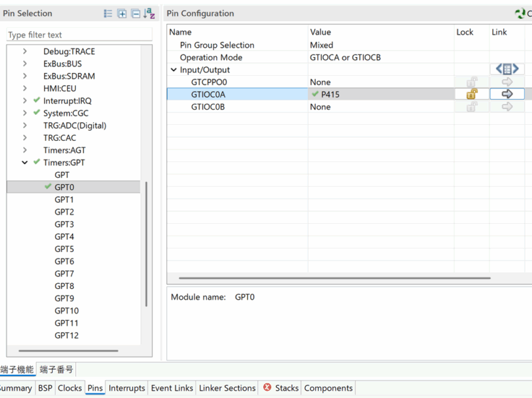The width and height of the screenshot is (532, 398).
Task: Collapse the Input/Output group
Action: click(174, 70)
